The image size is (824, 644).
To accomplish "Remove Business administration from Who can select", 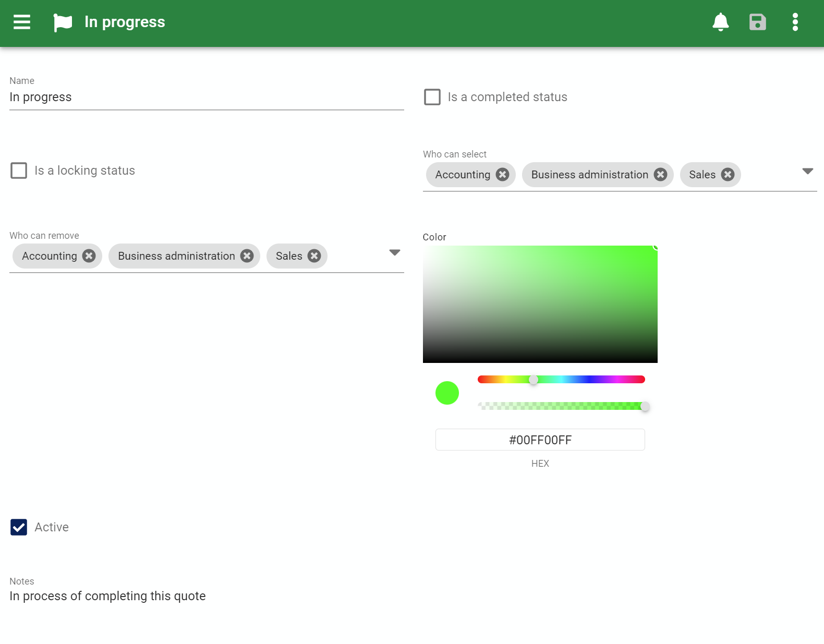I will [x=660, y=175].
